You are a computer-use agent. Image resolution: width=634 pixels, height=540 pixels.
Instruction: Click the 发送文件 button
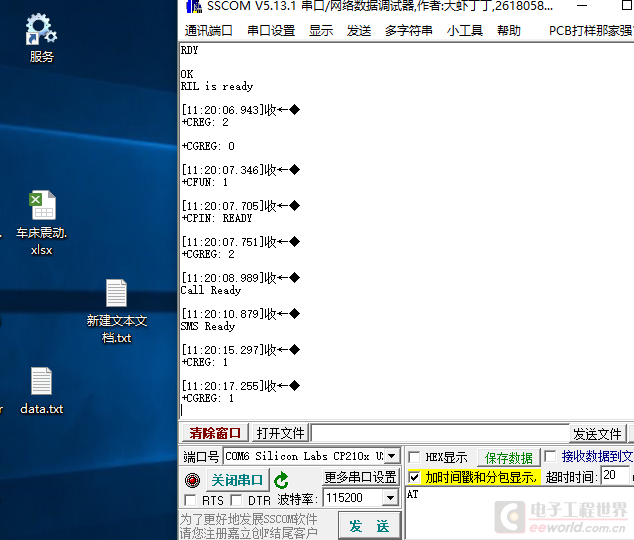coord(597,434)
